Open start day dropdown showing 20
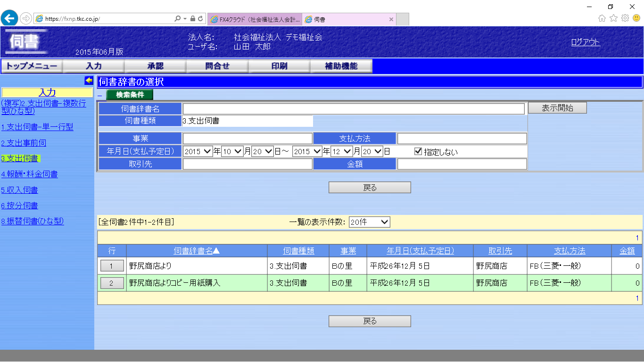 pos(263,152)
